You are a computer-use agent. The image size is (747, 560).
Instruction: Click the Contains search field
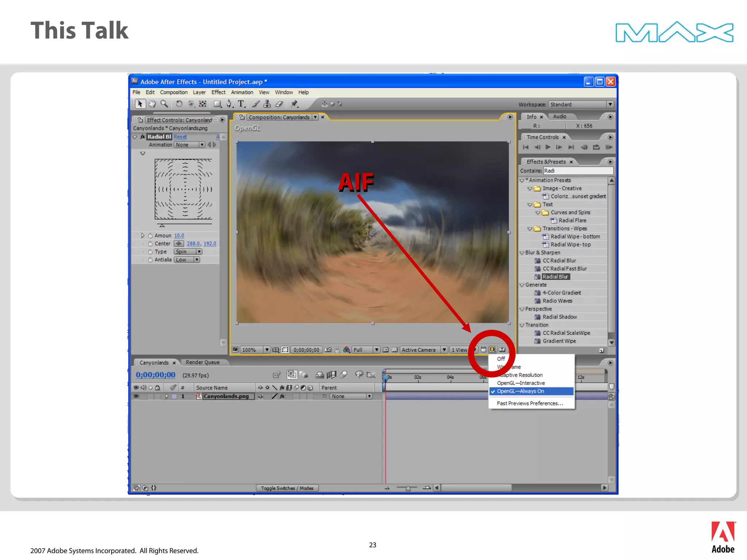click(578, 171)
